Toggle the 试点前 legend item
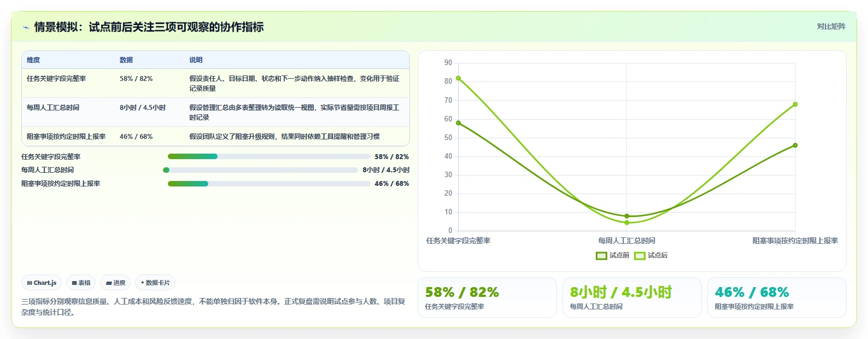The width and height of the screenshot is (868, 339). pos(612,255)
